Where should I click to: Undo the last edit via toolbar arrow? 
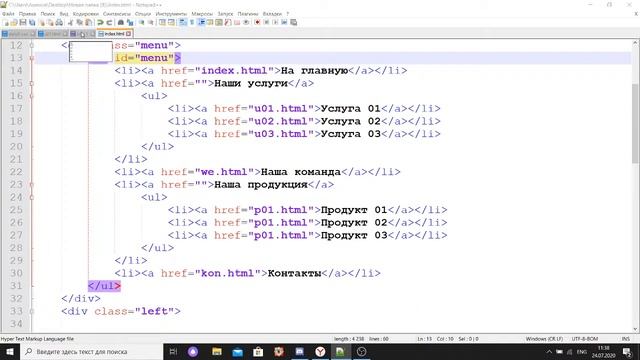pos(100,22)
